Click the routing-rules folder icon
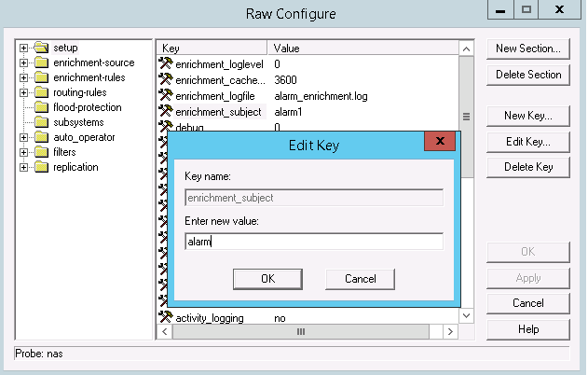 (41, 92)
